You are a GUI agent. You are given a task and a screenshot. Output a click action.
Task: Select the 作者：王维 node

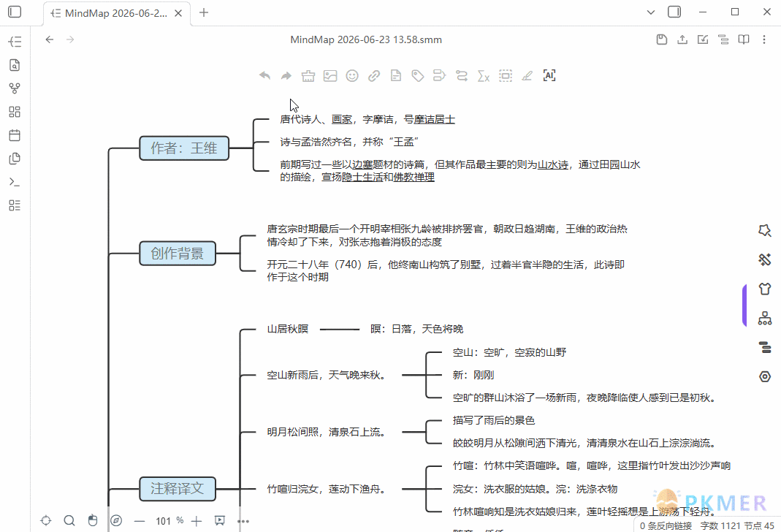(184, 148)
